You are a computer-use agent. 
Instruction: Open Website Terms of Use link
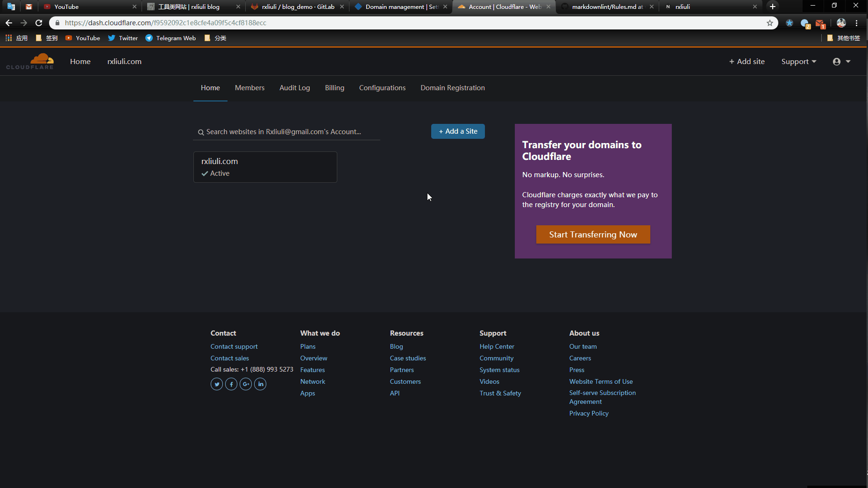pyautogui.click(x=601, y=381)
